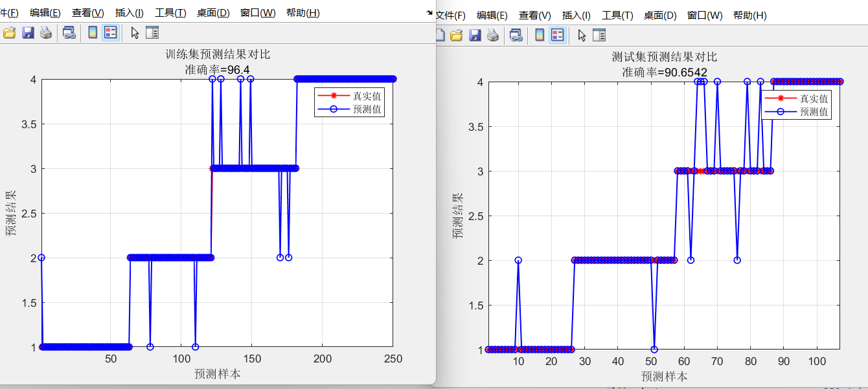Print the training set figure
This screenshot has height=389, width=868.
tap(46, 33)
